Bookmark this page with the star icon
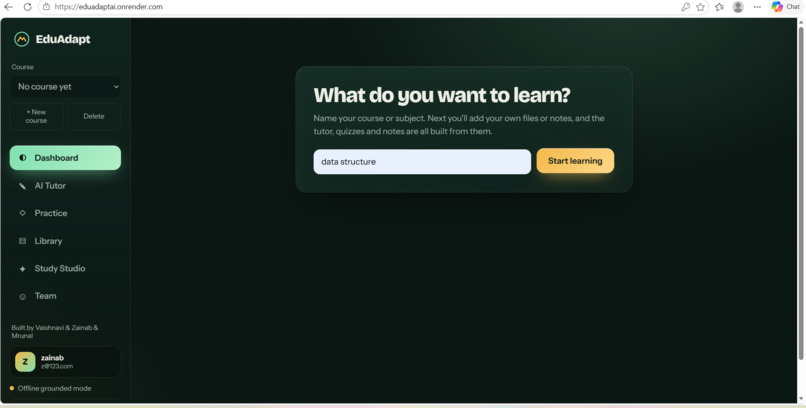The width and height of the screenshot is (806, 408). [700, 7]
